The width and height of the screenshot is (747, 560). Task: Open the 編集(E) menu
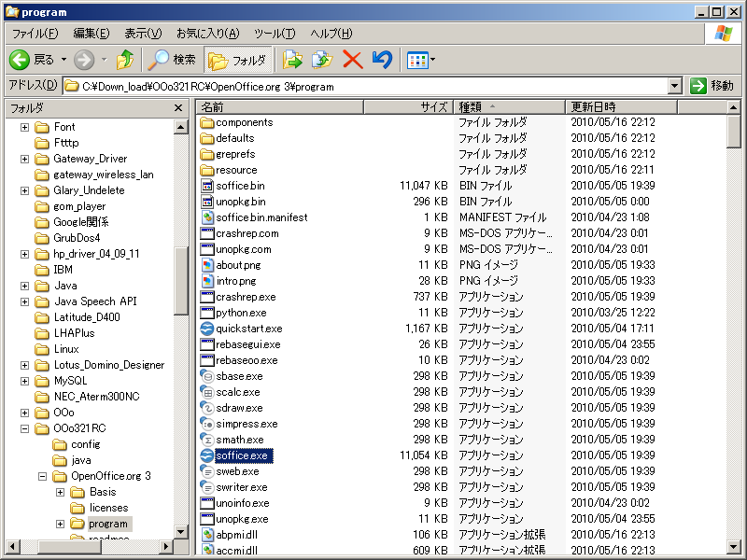coord(92,34)
